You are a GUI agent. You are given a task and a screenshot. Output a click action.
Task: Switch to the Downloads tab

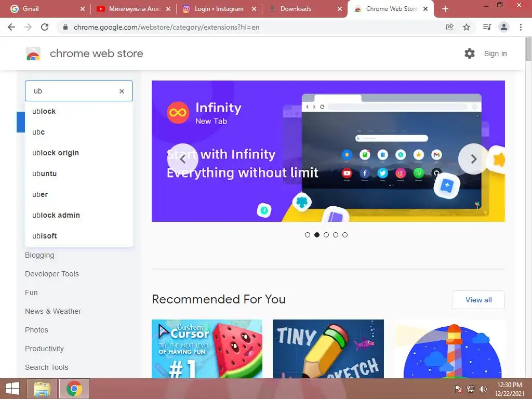pyautogui.click(x=304, y=9)
